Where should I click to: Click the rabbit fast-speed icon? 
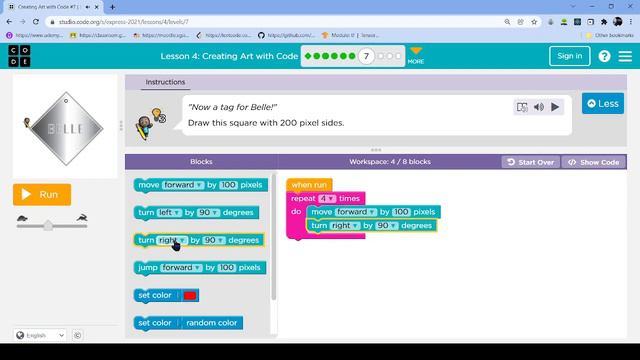(x=82, y=218)
